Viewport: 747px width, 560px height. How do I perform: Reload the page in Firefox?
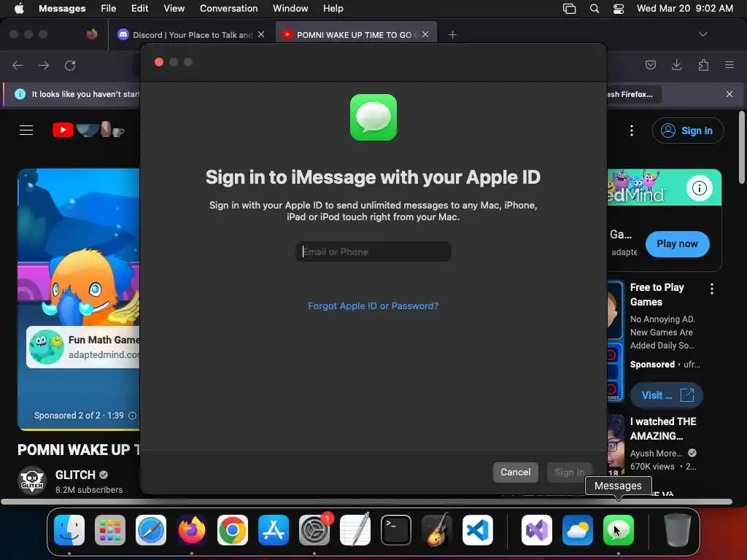click(x=70, y=65)
